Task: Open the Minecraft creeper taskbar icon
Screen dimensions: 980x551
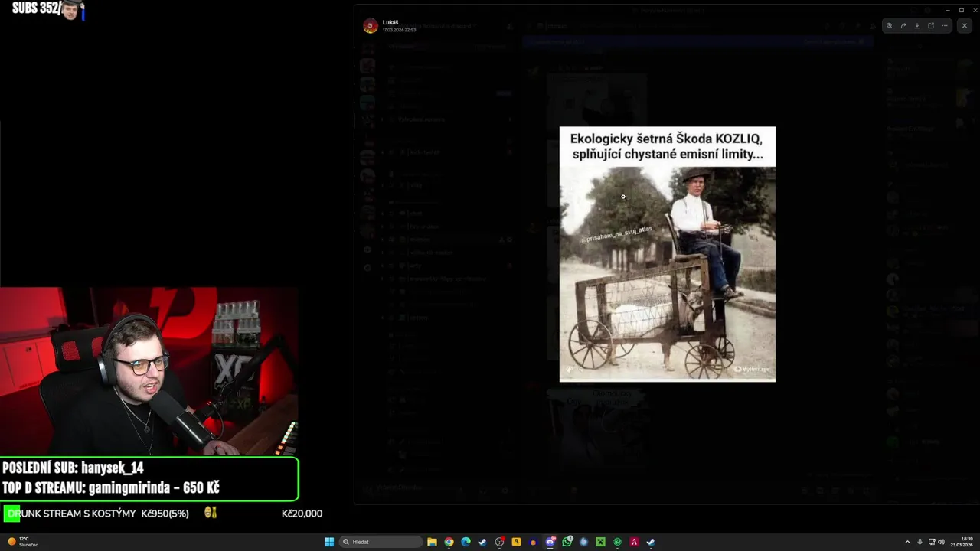Action: [600, 542]
